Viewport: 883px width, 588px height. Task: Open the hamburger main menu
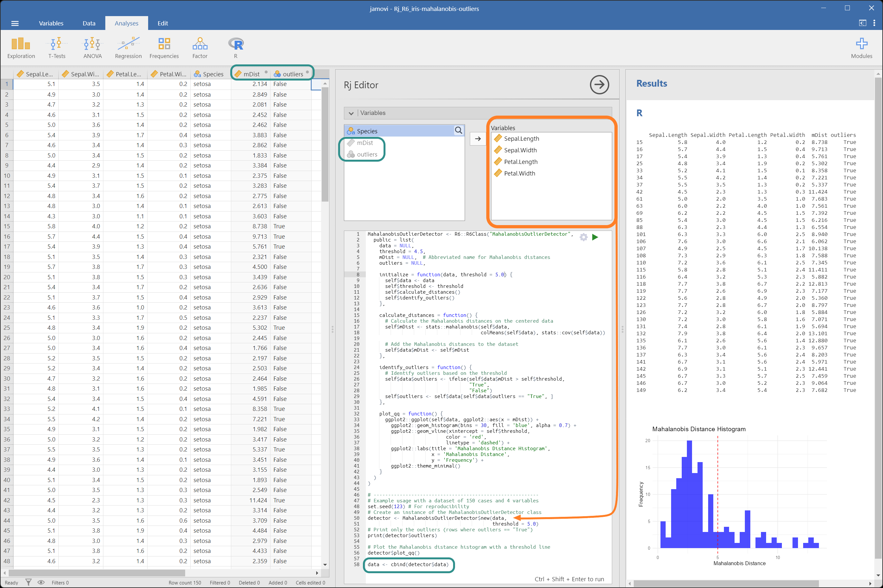pos(15,23)
